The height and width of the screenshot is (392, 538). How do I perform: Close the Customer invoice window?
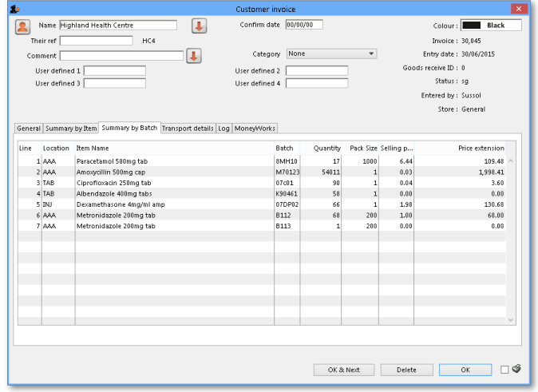pos(519,9)
